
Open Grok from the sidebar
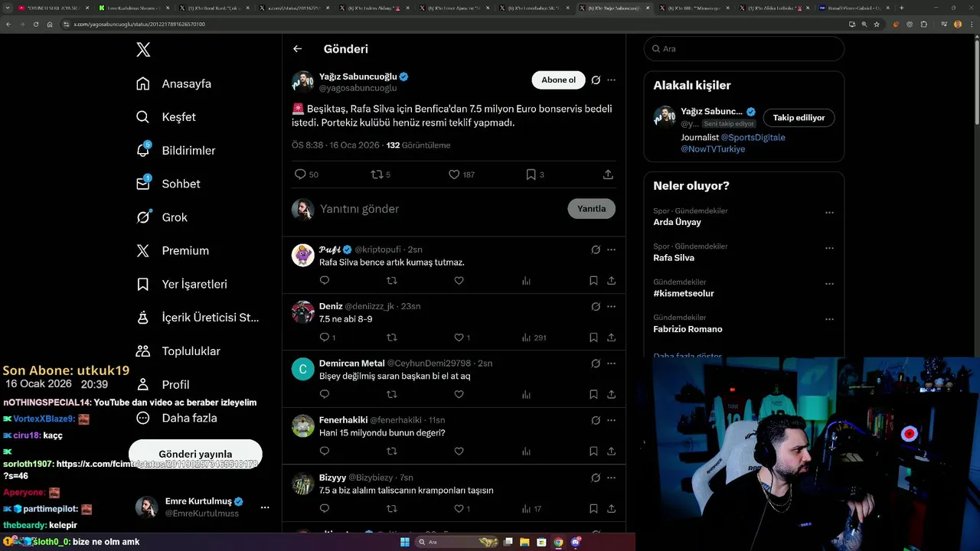(x=162, y=217)
